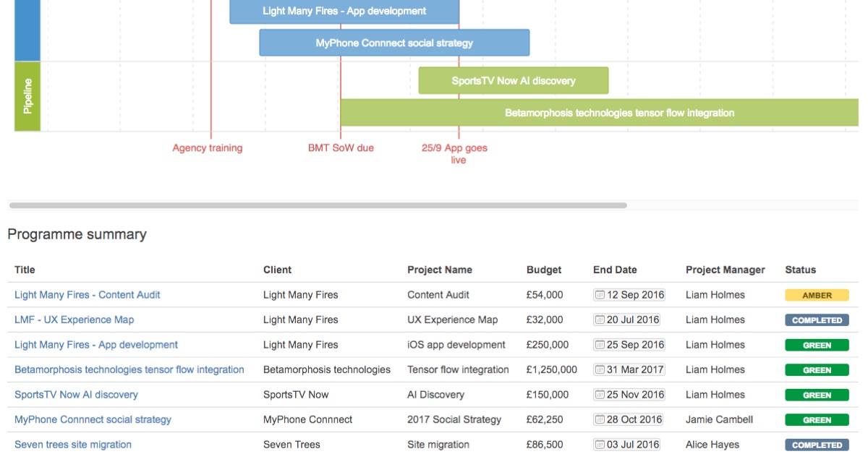Click the calendar icon next to 20 Jul 2016
The height and width of the screenshot is (454, 868).
(x=598, y=320)
